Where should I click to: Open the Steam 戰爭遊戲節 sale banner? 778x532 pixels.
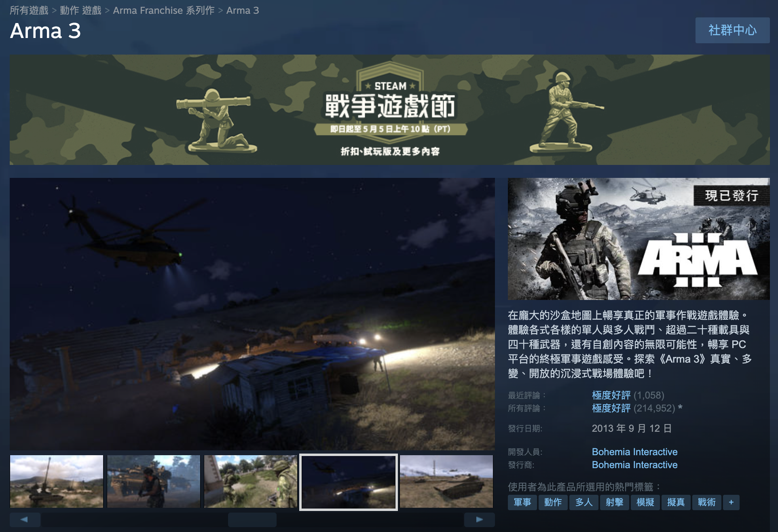pos(389,110)
